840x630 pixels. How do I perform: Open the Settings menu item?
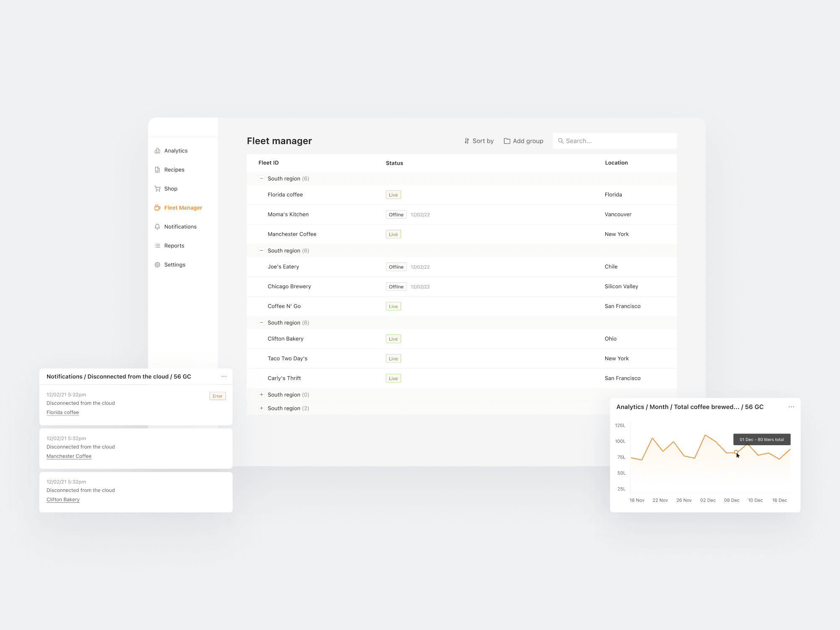[x=175, y=265]
